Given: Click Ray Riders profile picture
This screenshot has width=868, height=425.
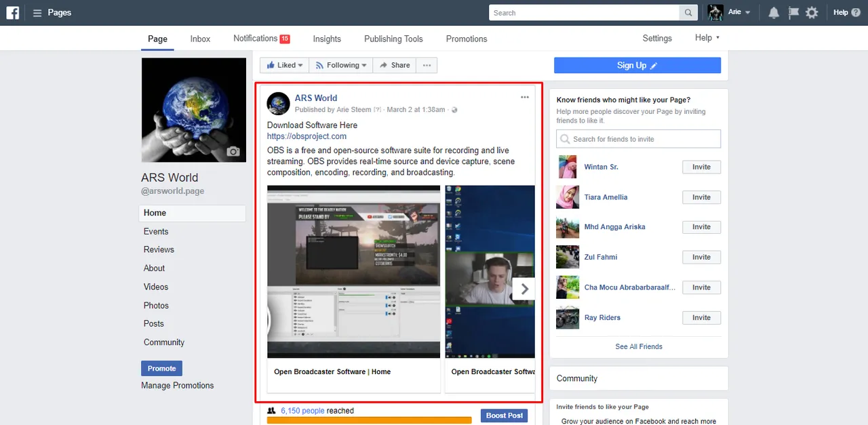Looking at the screenshot, I should click(x=568, y=317).
